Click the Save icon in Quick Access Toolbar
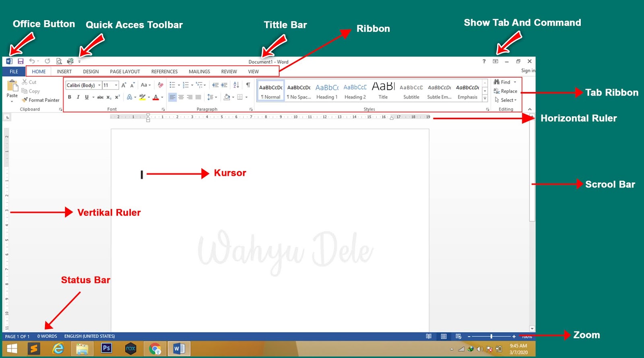This screenshot has height=358, width=644. click(x=21, y=61)
